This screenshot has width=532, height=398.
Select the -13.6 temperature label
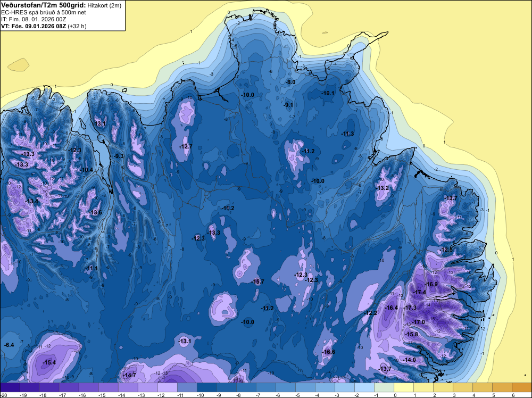coord(95,213)
